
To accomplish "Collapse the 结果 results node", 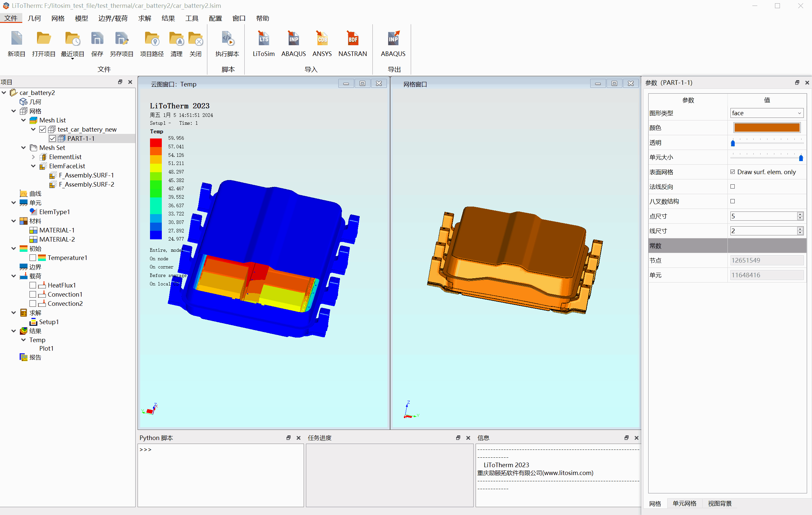I will coord(13,331).
